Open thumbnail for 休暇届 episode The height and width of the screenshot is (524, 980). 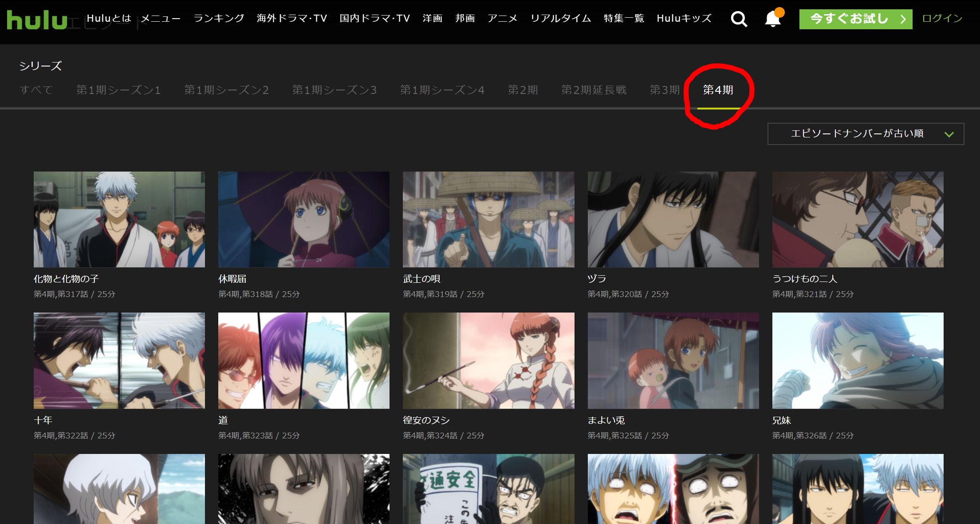[304, 219]
